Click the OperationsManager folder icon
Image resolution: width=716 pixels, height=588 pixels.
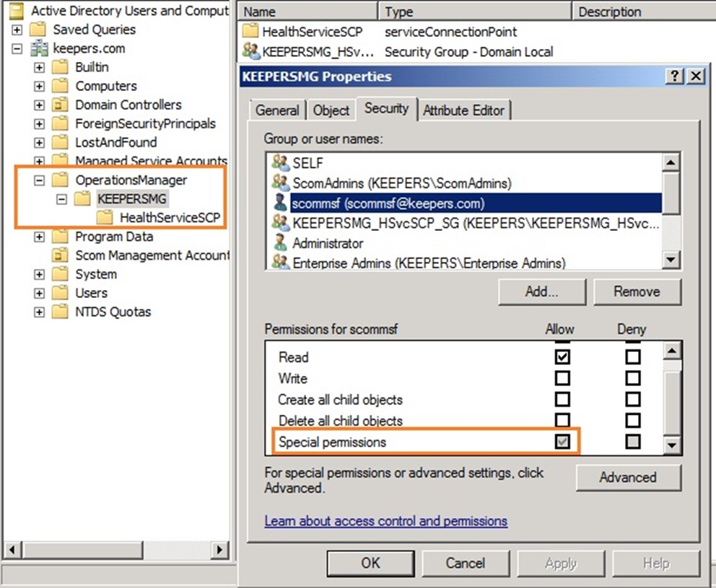pyautogui.click(x=61, y=180)
